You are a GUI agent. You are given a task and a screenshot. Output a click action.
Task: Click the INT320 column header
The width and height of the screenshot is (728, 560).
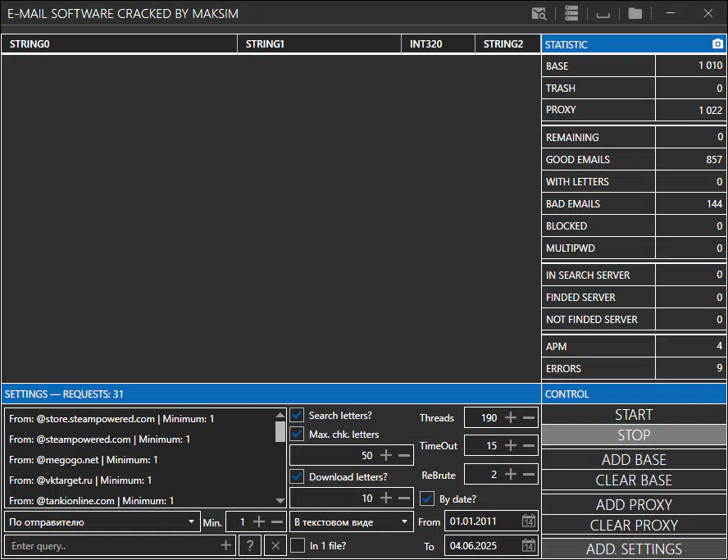tap(438, 44)
